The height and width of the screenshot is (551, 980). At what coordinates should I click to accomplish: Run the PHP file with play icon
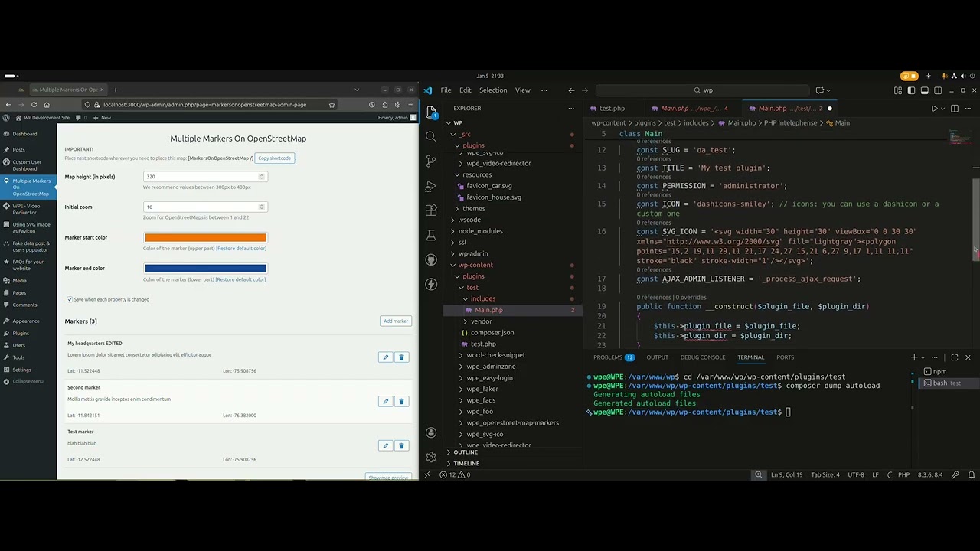coord(934,109)
